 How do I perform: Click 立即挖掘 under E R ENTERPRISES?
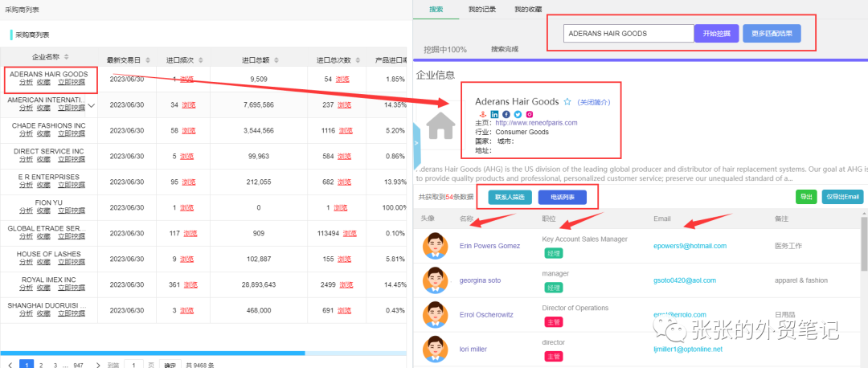tap(72, 185)
